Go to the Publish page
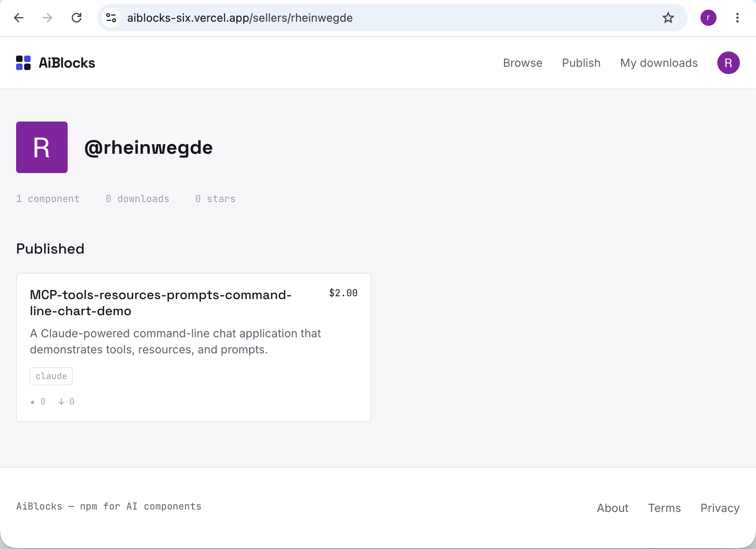This screenshot has height=549, width=756. (x=581, y=63)
